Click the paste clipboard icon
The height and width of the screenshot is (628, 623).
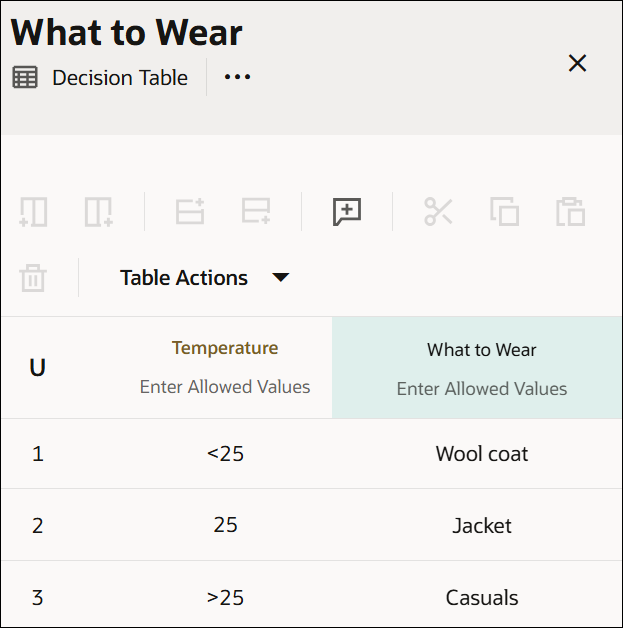click(571, 211)
